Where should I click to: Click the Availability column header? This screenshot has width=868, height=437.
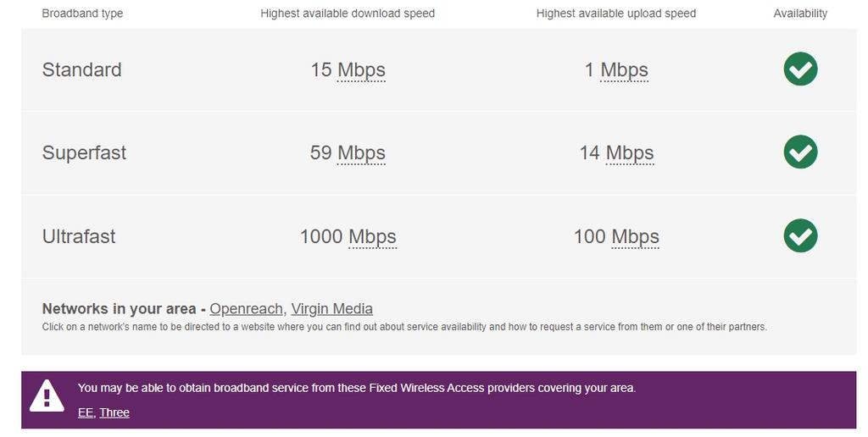point(800,14)
